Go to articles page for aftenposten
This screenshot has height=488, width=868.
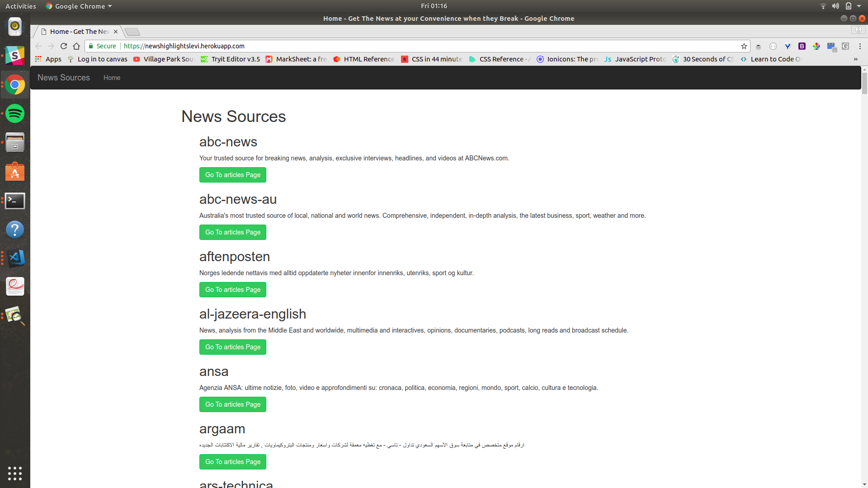click(x=233, y=290)
